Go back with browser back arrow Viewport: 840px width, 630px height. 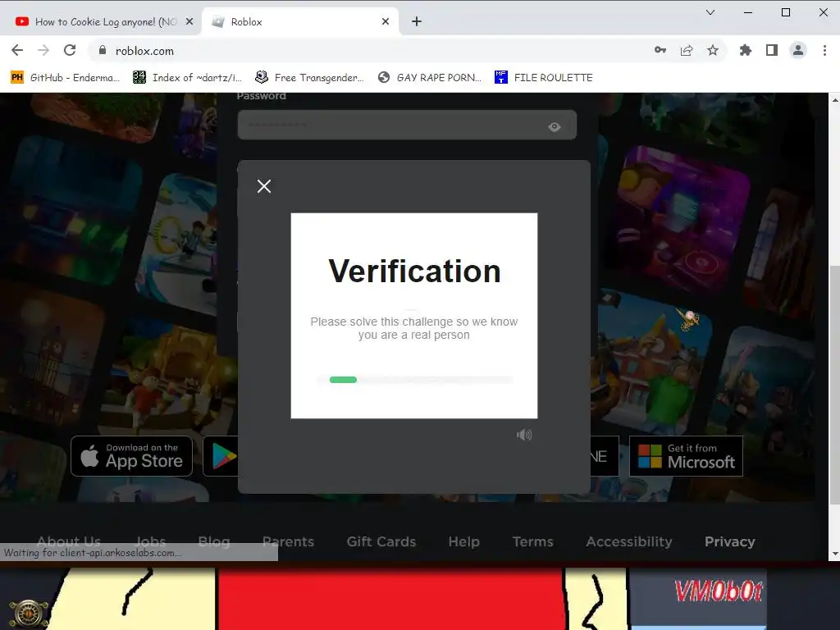tap(17, 50)
